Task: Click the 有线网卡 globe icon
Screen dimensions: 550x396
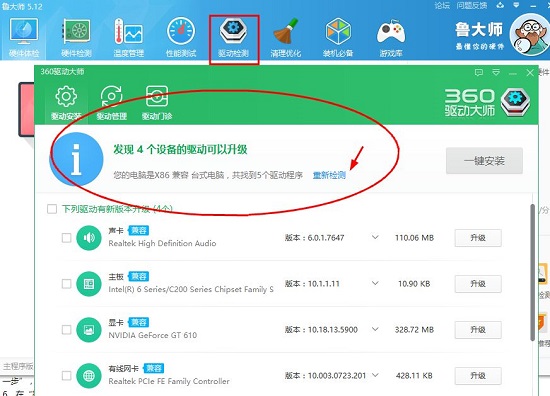Action: tap(89, 376)
